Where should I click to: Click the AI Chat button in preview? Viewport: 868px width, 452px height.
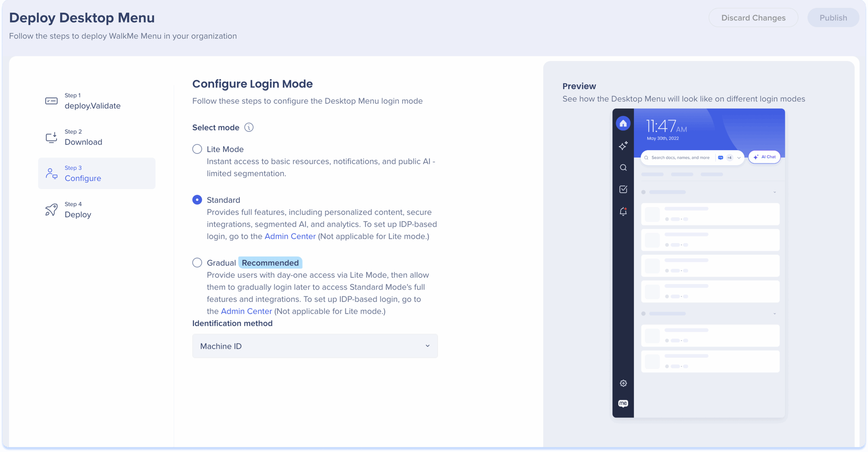[764, 157]
